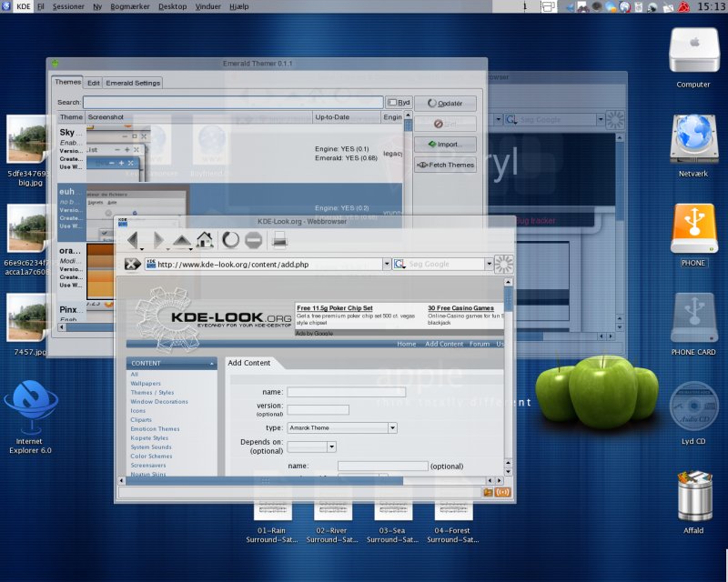This screenshot has height=582, width=728.
Task: Switch to the Emerald Settings tab
Action: pos(133,83)
